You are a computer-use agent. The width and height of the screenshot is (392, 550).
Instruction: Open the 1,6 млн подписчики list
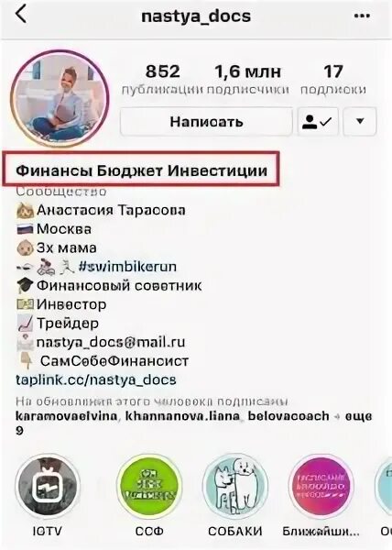(x=247, y=79)
